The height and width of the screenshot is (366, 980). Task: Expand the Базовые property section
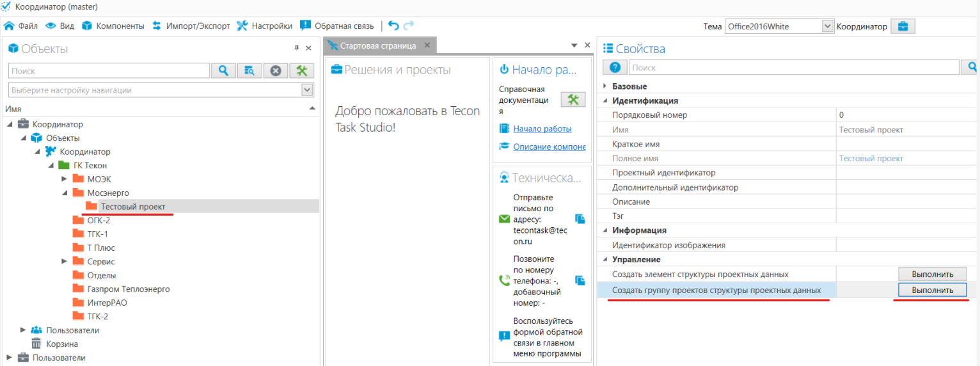tap(605, 86)
